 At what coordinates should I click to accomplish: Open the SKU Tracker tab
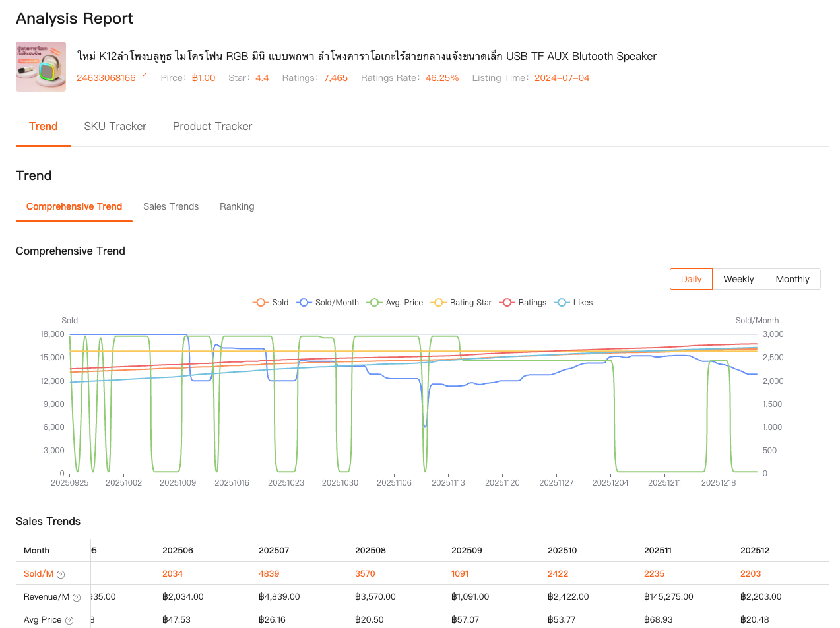point(115,126)
